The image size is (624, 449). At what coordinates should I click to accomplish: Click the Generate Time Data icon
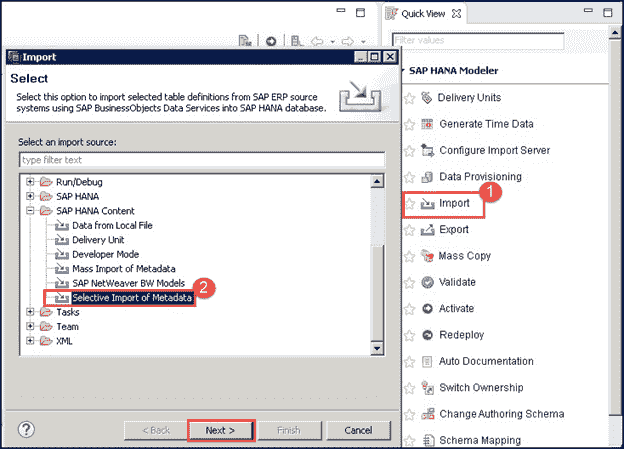(x=427, y=124)
